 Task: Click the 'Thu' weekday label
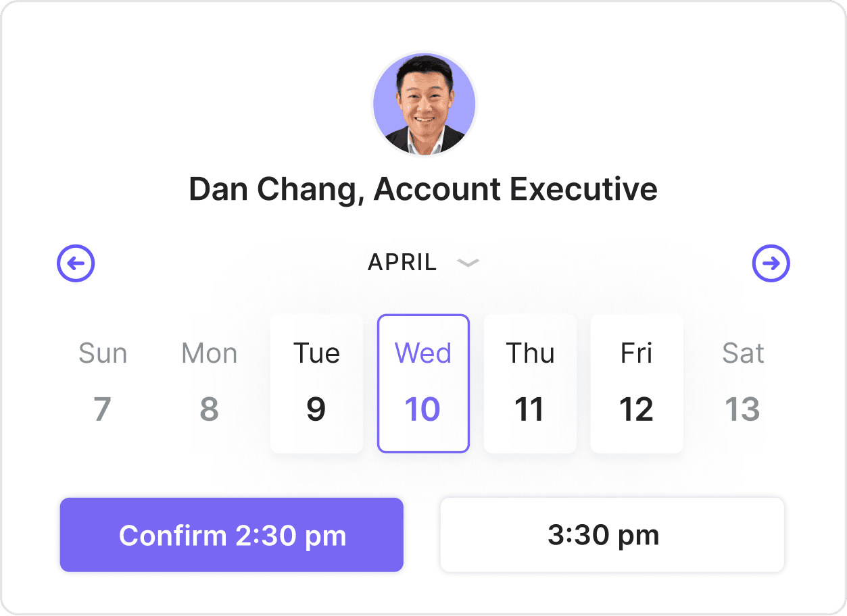530,353
